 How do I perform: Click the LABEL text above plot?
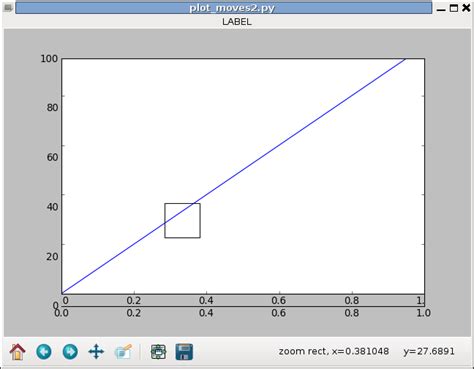237,22
